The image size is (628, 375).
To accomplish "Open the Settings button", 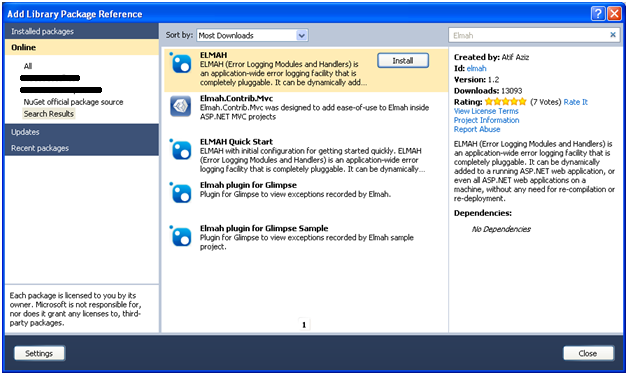I will 39,353.
